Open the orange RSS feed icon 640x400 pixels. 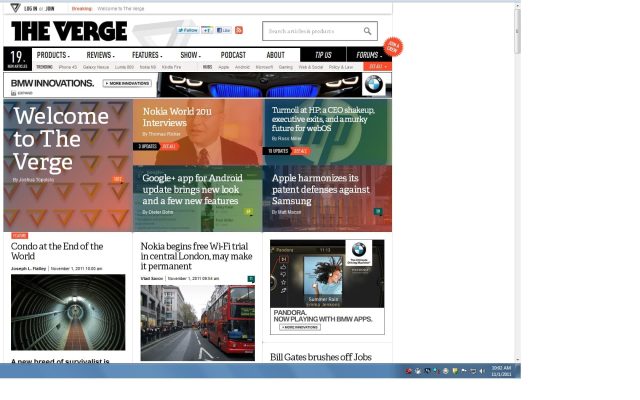pyautogui.click(x=239, y=30)
